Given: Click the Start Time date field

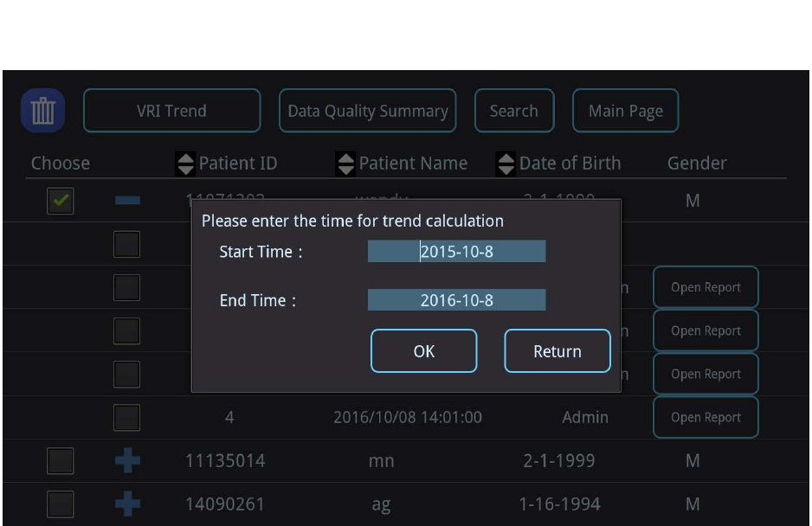Looking at the screenshot, I should tap(456, 252).
